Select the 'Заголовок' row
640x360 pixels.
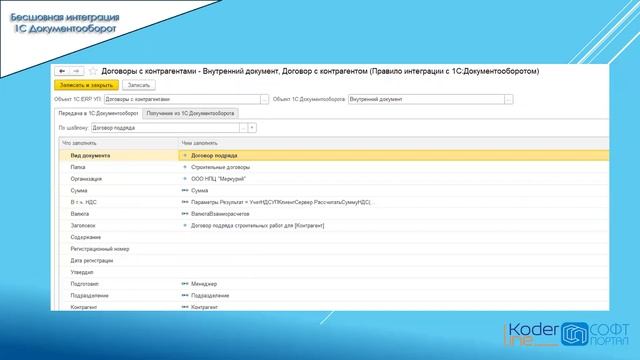pos(334,225)
